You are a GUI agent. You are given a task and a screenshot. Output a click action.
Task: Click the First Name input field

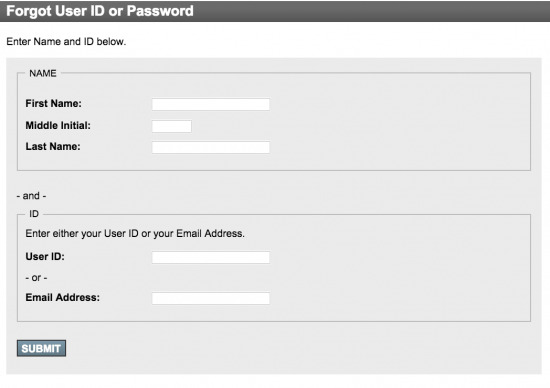211,104
